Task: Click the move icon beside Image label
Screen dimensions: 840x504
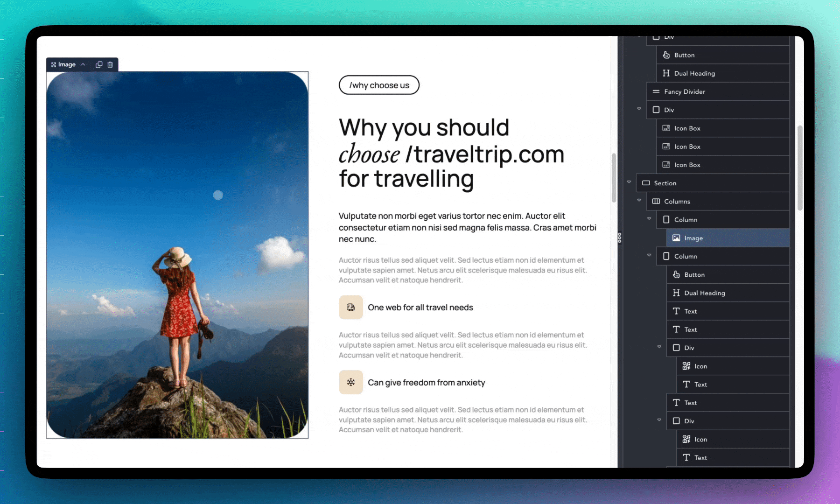Action: 54,65
